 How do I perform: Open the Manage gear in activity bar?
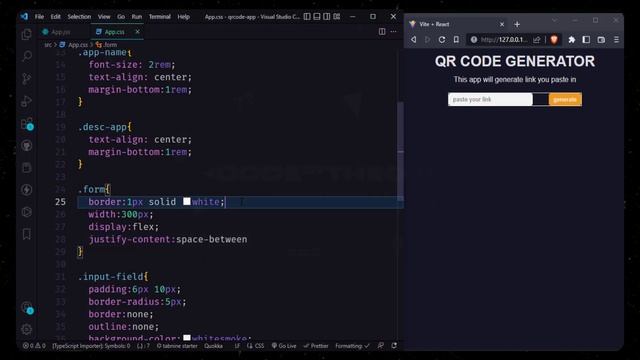tap(27, 329)
